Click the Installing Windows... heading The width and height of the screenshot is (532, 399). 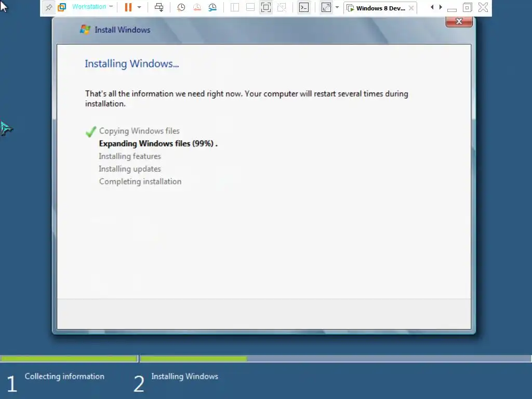click(131, 64)
